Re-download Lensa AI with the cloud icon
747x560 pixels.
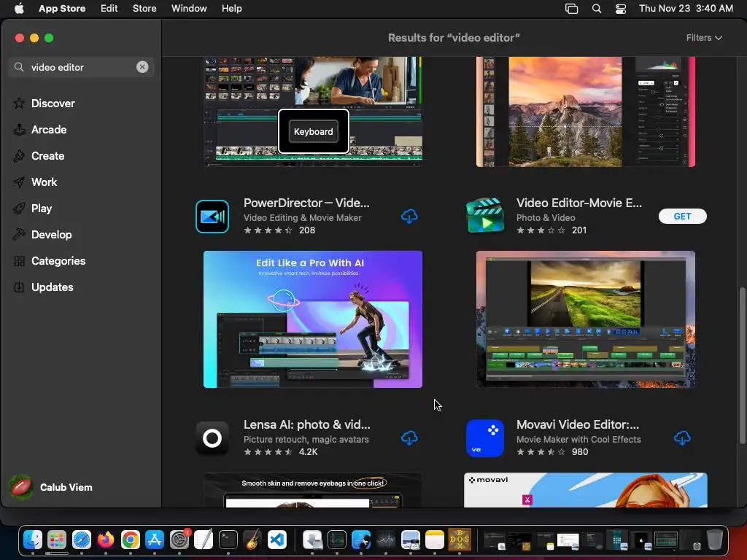click(409, 437)
